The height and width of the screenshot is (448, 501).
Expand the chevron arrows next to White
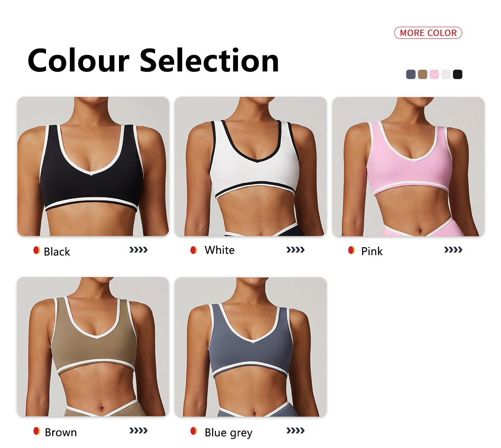point(296,250)
